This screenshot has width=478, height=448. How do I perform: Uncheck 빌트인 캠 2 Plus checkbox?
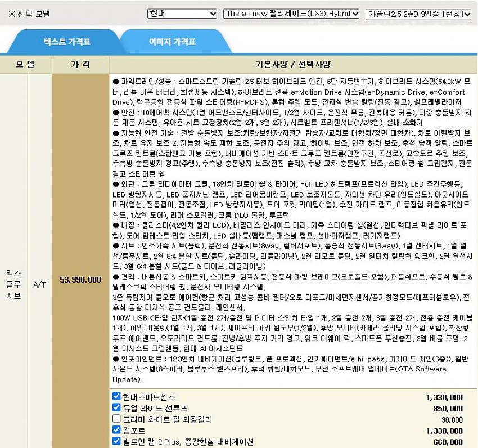point(116,441)
